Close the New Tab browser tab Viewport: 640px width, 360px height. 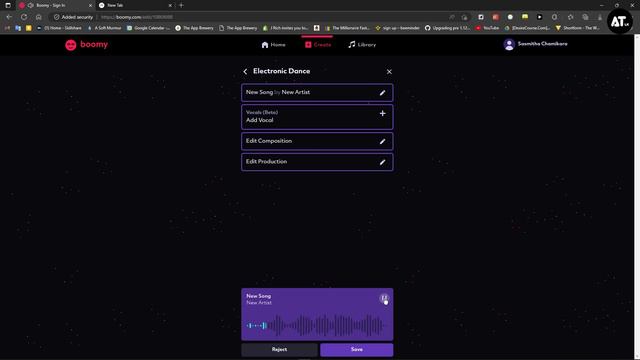170,5
